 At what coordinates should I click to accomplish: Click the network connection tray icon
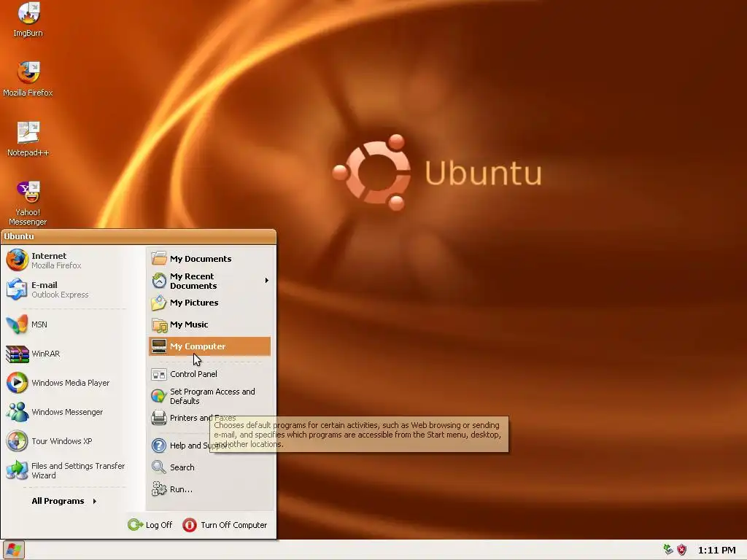[x=668, y=550]
